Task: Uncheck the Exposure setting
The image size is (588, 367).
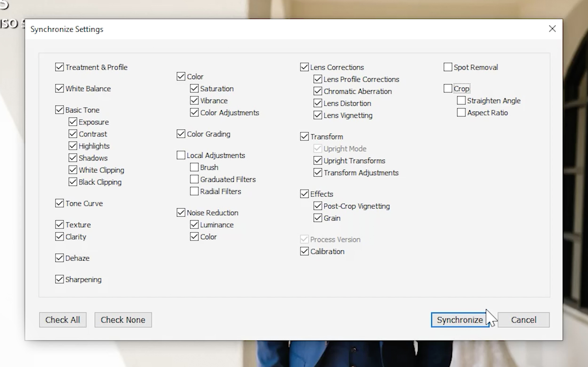Action: click(73, 122)
